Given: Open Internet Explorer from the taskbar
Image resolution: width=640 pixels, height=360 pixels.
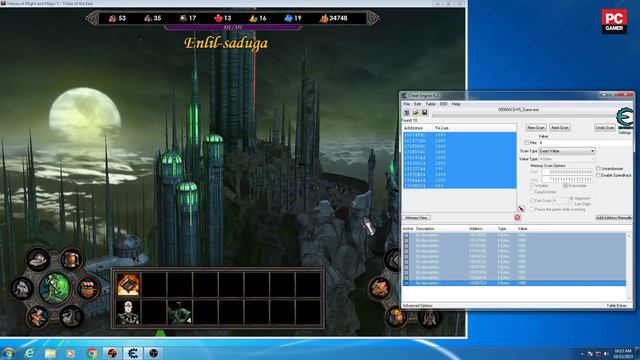Looking at the screenshot, I should (29, 353).
